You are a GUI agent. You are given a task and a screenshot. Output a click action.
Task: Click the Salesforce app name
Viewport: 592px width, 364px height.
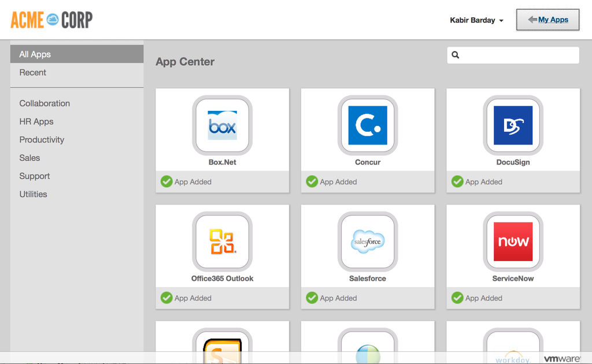click(367, 278)
